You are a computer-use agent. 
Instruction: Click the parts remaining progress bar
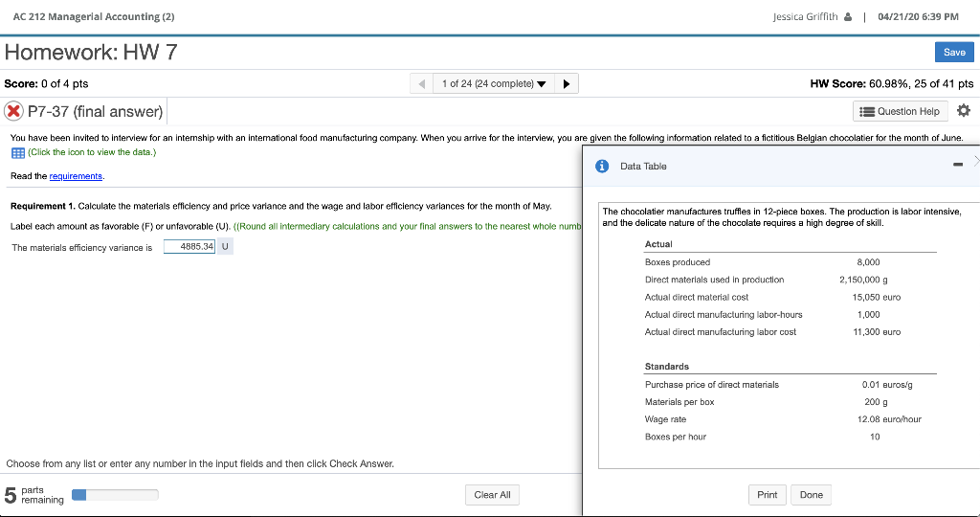pyautogui.click(x=115, y=495)
